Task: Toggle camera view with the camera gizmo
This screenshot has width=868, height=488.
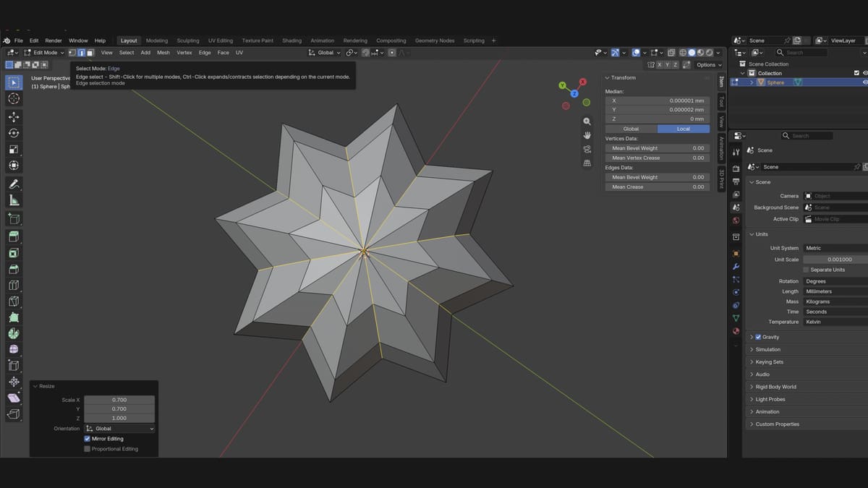Action: pyautogui.click(x=587, y=149)
